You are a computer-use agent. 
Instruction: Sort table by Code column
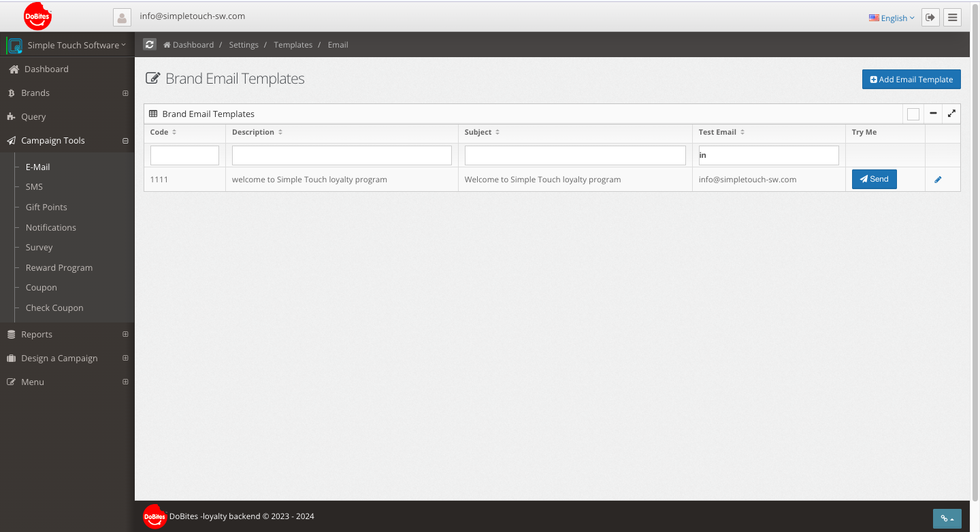(x=163, y=133)
